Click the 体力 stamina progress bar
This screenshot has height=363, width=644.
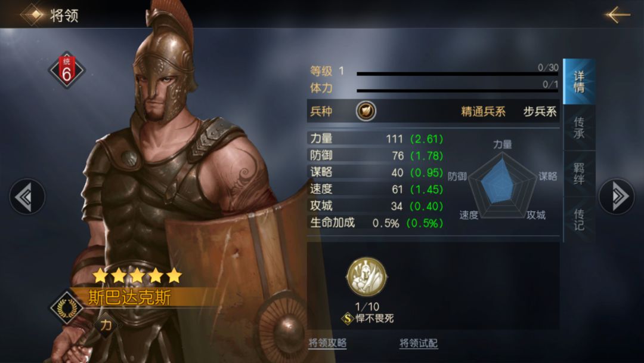point(457,90)
